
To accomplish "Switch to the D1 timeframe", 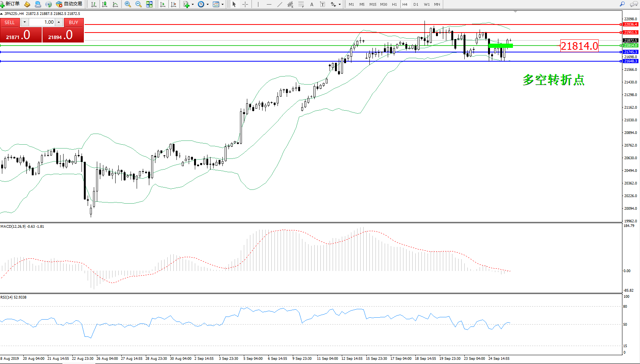I will tap(416, 4).
